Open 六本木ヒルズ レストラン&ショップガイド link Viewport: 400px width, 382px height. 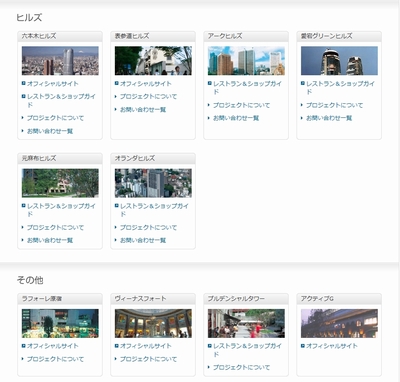pyautogui.click(x=61, y=100)
